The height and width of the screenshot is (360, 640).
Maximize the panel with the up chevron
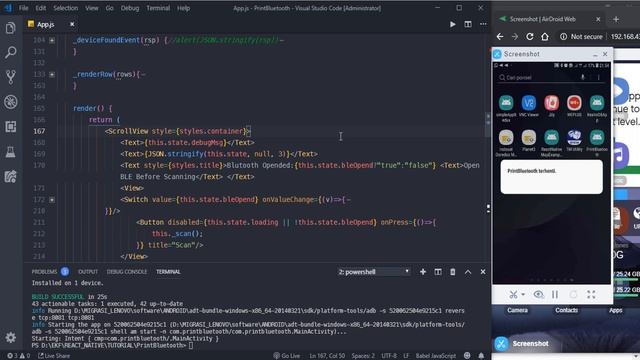coord(468,272)
